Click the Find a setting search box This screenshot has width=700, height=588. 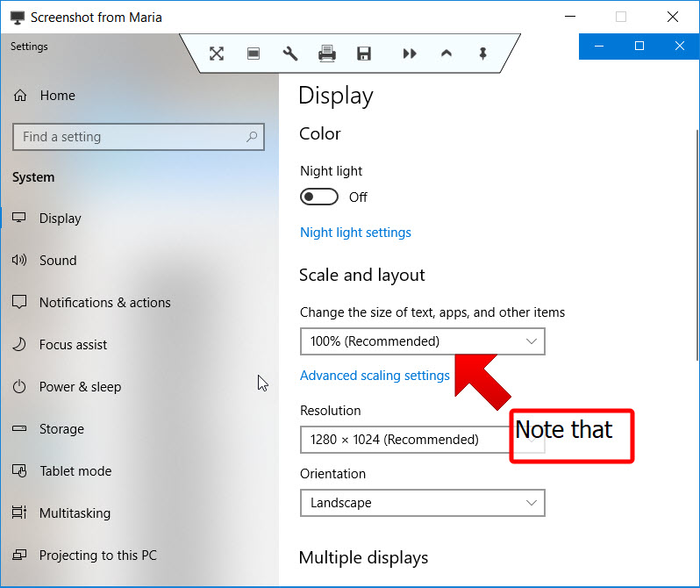[139, 137]
